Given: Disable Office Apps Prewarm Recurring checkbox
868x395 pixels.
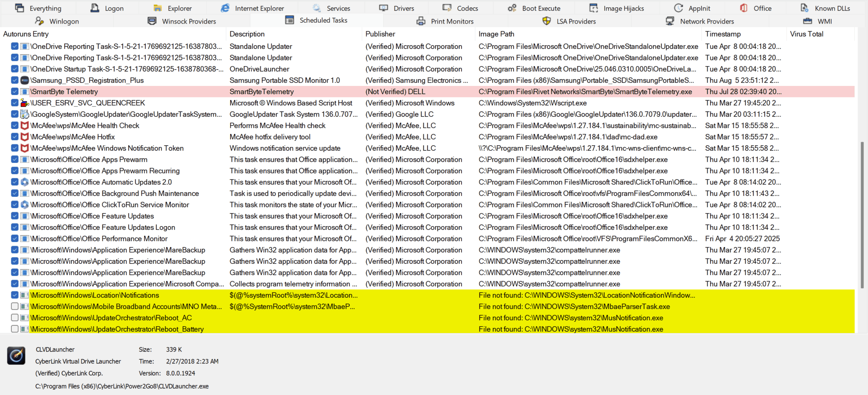Looking at the screenshot, I should (14, 171).
